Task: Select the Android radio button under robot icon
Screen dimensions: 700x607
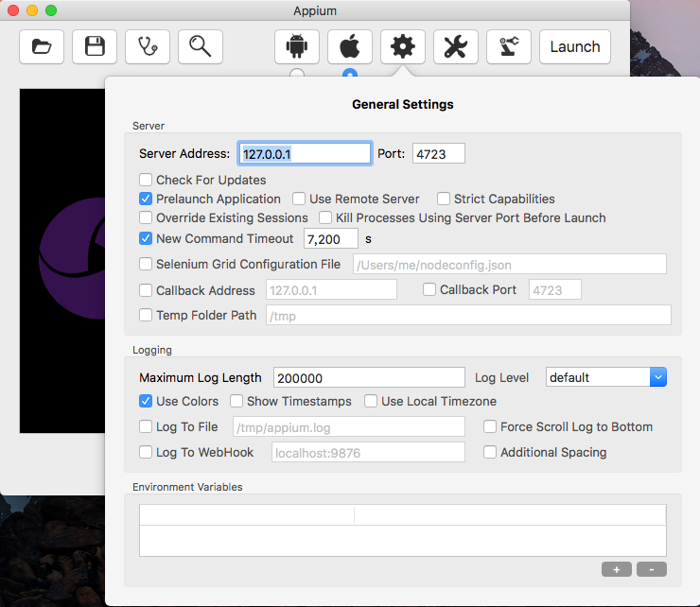Action: [297, 73]
